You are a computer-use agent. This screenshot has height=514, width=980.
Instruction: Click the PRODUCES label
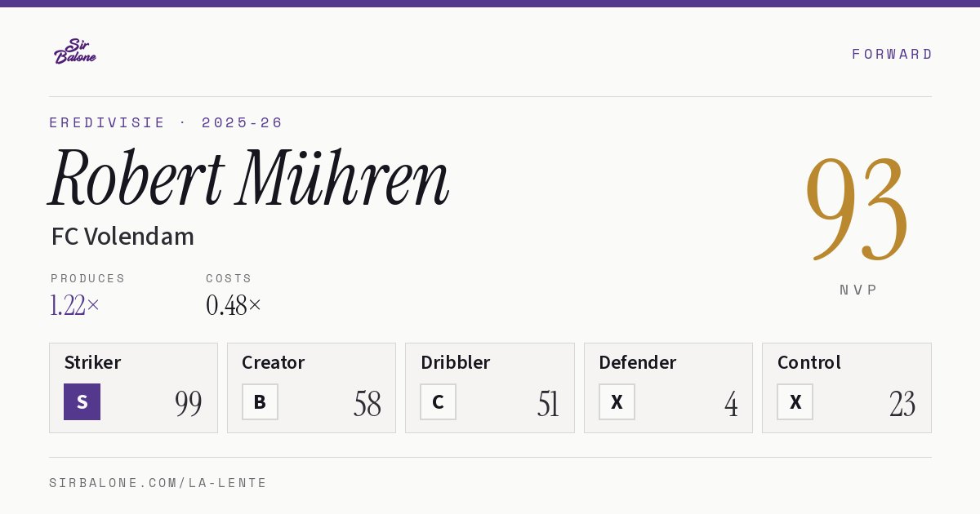[88, 278]
